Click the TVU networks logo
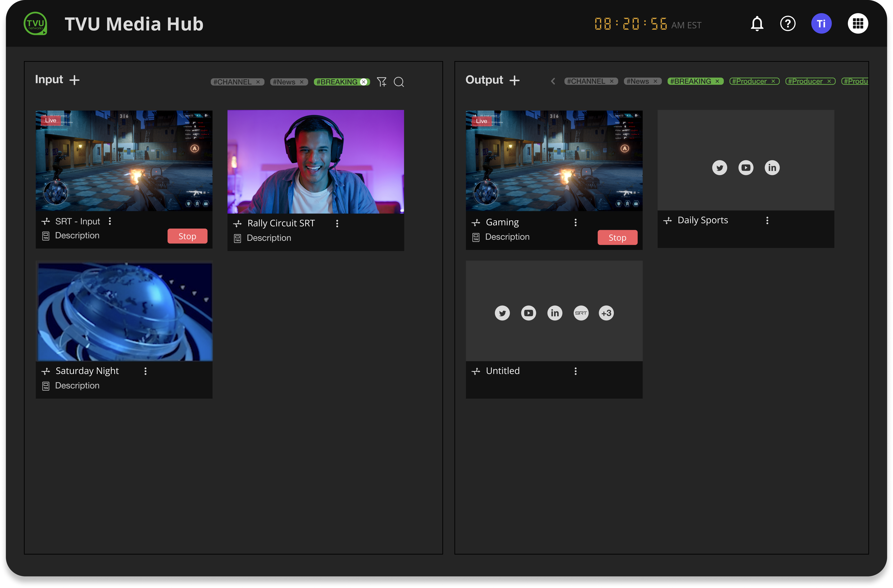 [x=36, y=24]
